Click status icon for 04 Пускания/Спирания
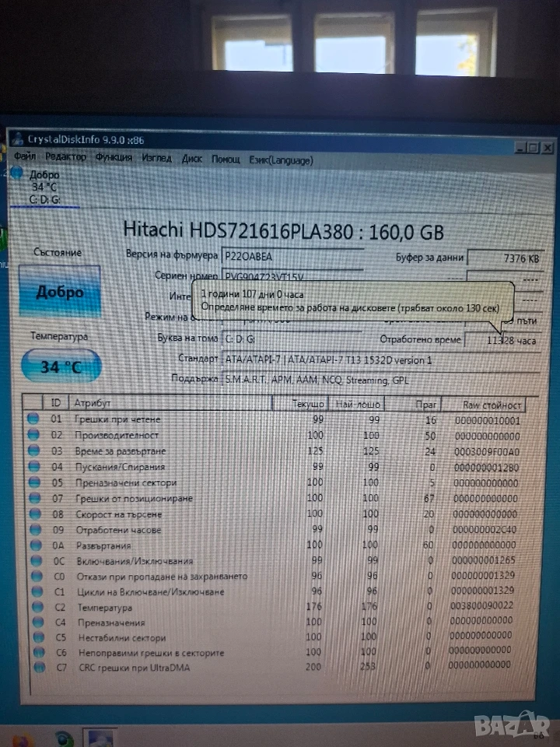Viewport: 560px width, 747px height. pyautogui.click(x=34, y=466)
